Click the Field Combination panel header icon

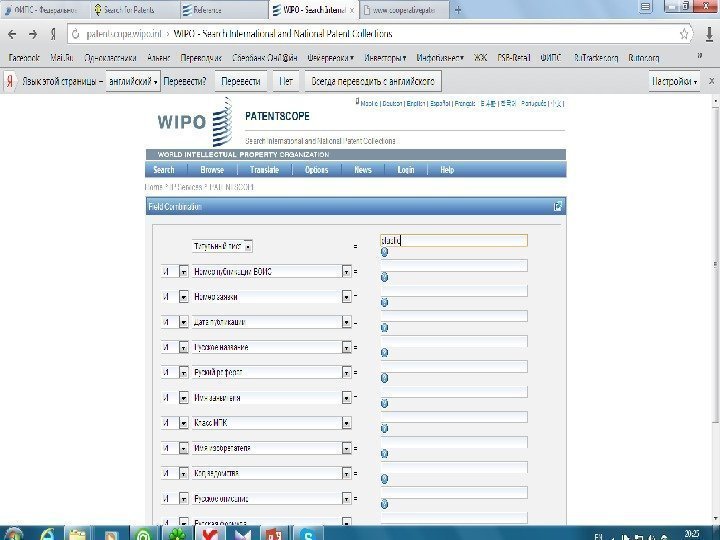click(x=557, y=206)
